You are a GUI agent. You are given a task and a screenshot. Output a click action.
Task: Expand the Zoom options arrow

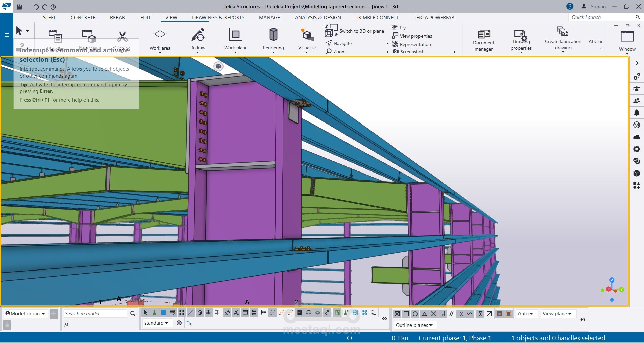pos(387,52)
